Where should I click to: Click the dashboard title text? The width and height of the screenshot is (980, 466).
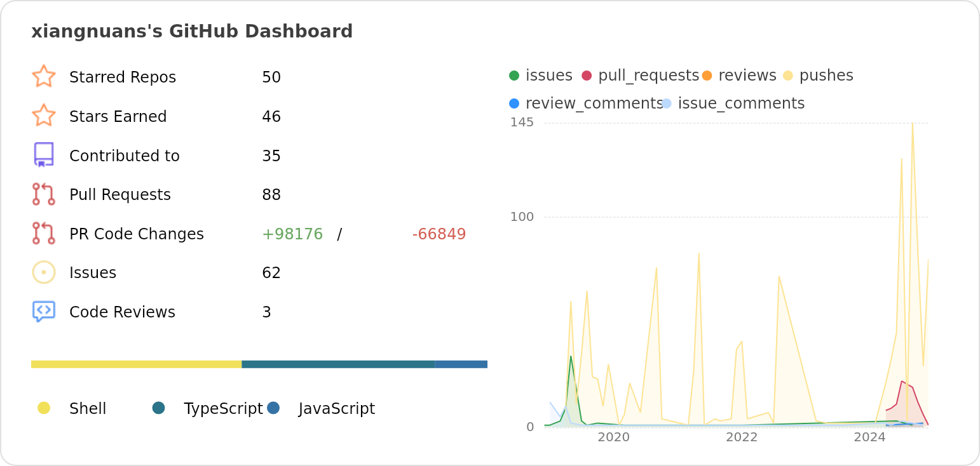192,31
